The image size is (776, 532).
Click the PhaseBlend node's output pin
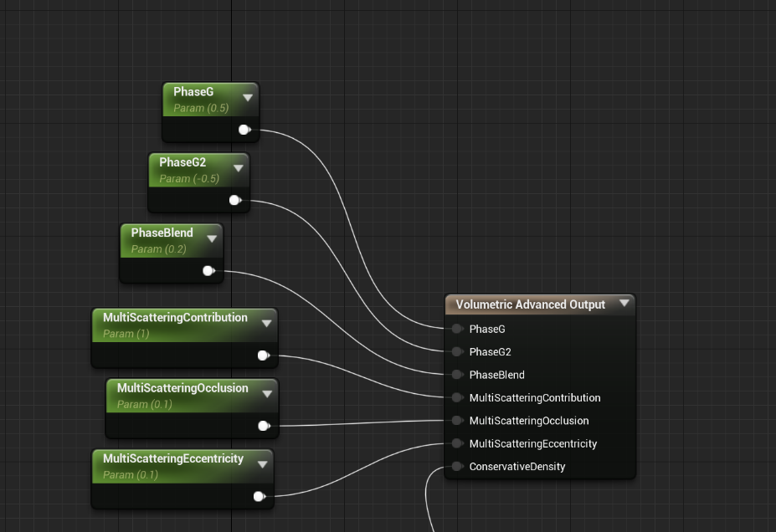pos(208,270)
